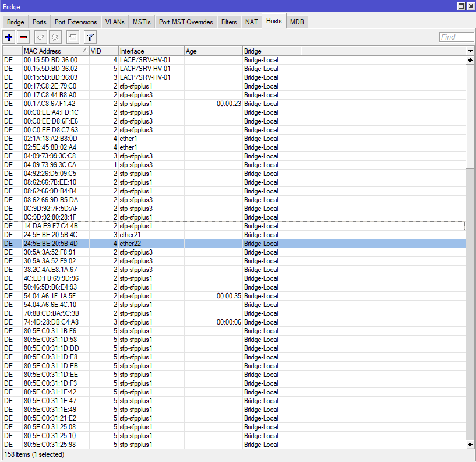Disable entry using the X icon

[x=55, y=37]
